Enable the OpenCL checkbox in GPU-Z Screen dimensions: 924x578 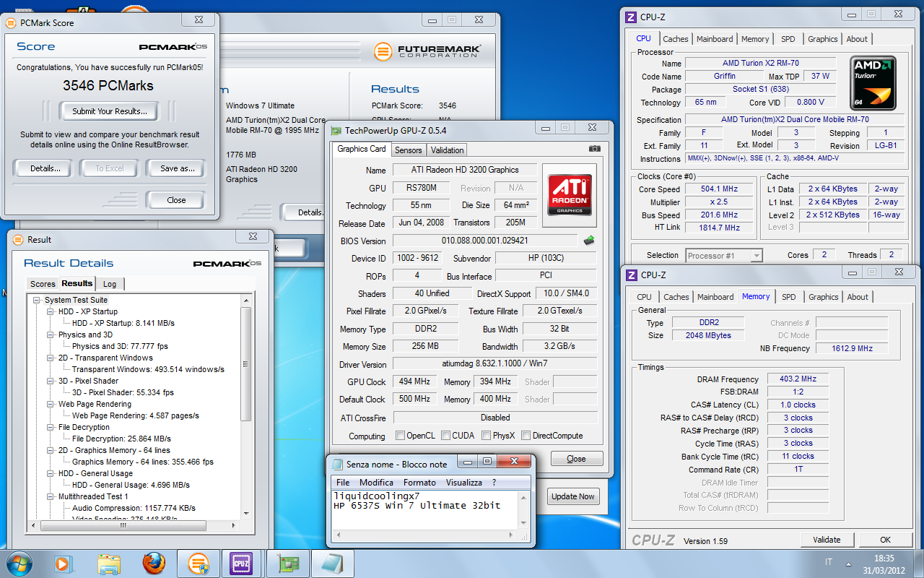click(400, 436)
